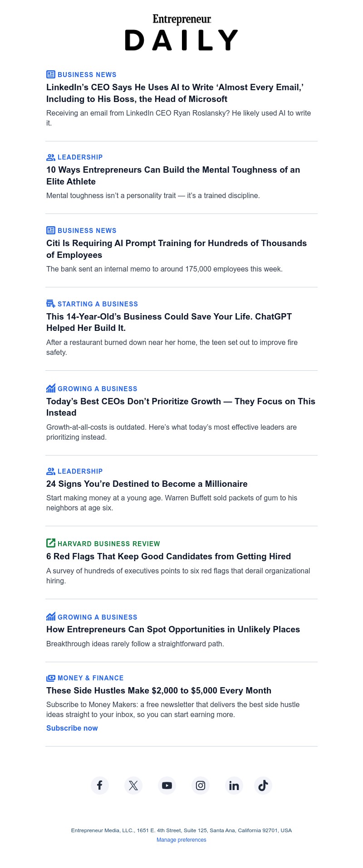Open the Side Hustles $2,000 to $5,000 headline
This screenshot has height=868, width=363.
click(x=159, y=690)
